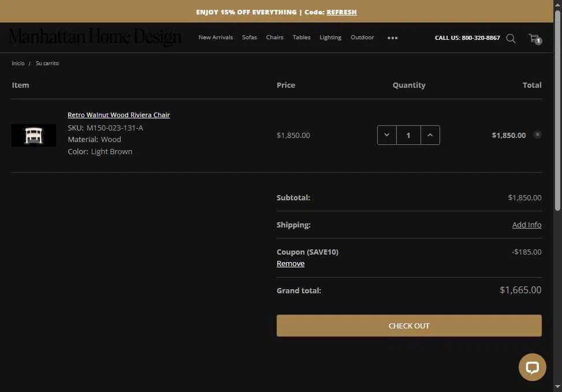The image size is (562, 392).
Task: Click the coupon discount -$185.00
Action: click(x=527, y=252)
